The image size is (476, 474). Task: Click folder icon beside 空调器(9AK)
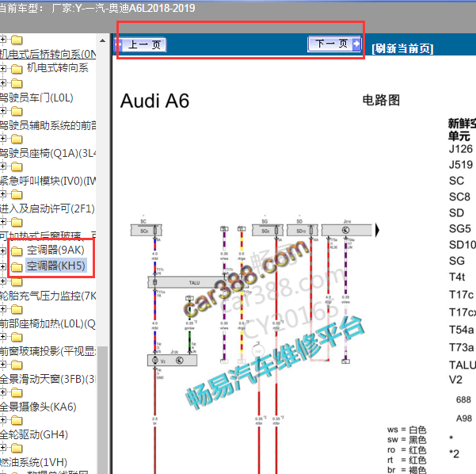(17, 251)
